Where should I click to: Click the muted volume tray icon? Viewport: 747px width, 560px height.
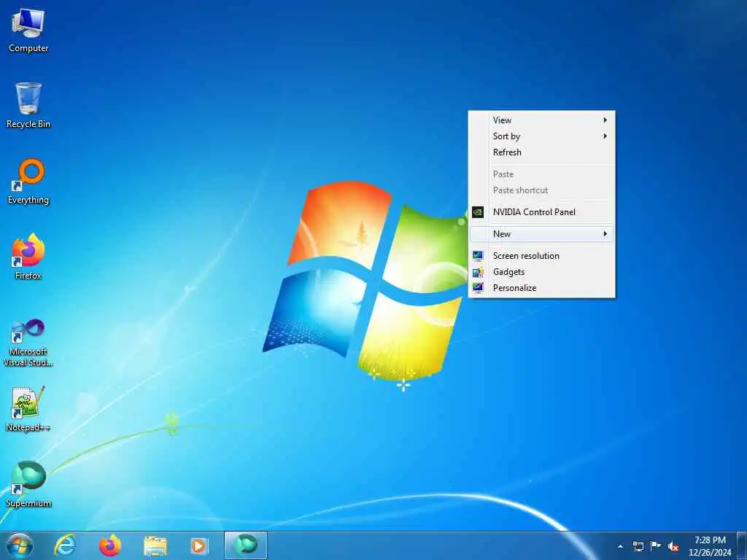pyautogui.click(x=673, y=546)
